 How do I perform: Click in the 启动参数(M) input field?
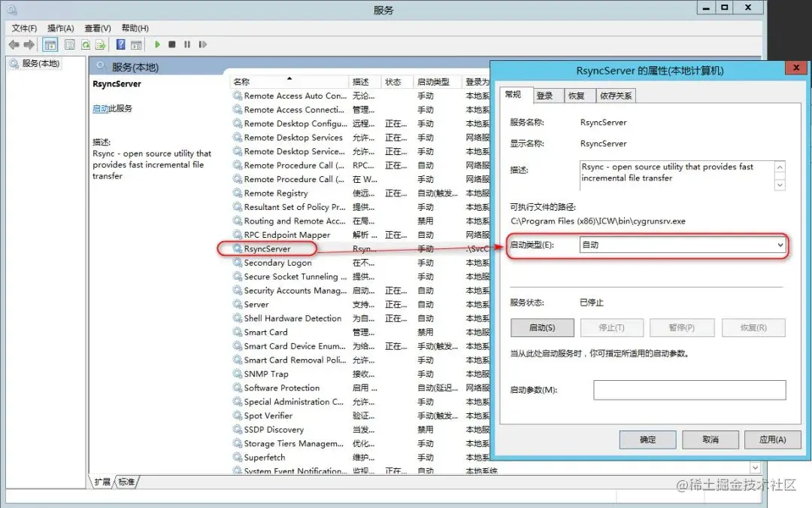click(689, 391)
